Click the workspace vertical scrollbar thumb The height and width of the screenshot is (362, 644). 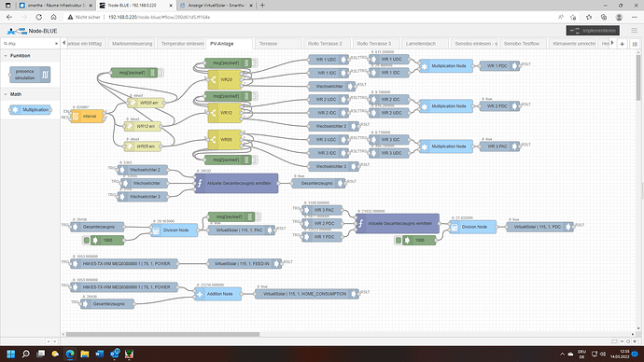click(638, 77)
